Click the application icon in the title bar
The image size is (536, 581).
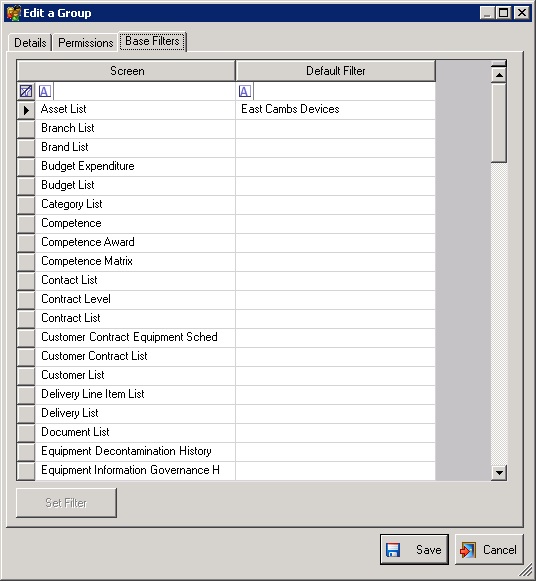pos(13,13)
